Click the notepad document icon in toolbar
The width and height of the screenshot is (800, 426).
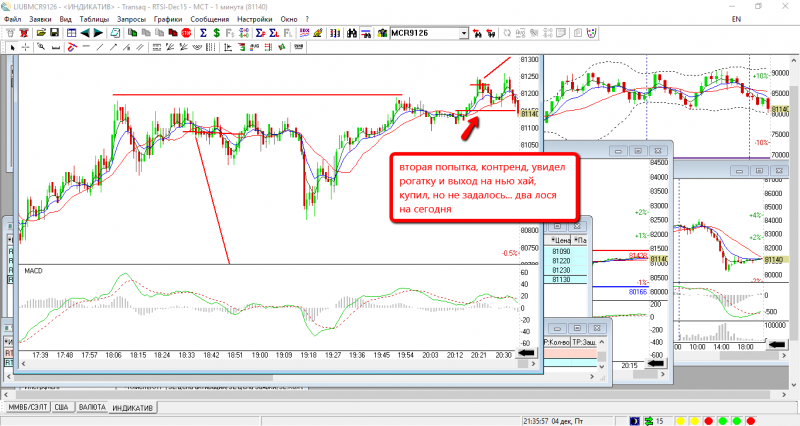pos(115,33)
